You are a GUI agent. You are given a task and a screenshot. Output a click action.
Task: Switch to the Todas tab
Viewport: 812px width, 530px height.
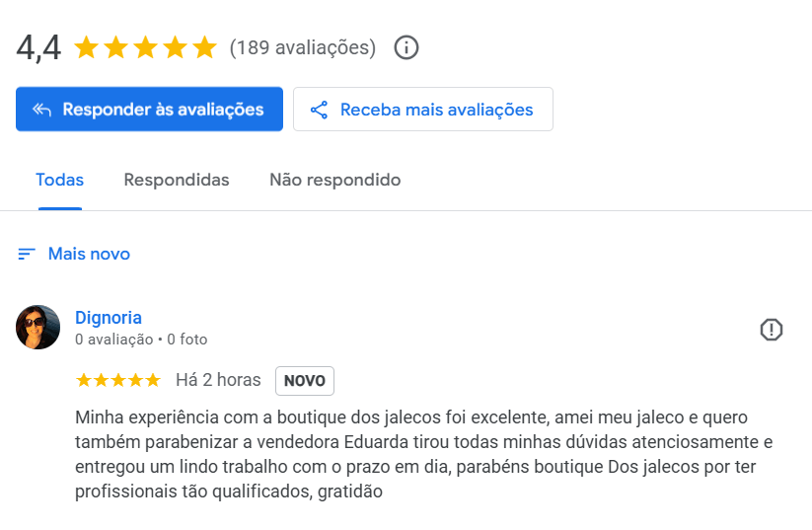click(x=59, y=181)
